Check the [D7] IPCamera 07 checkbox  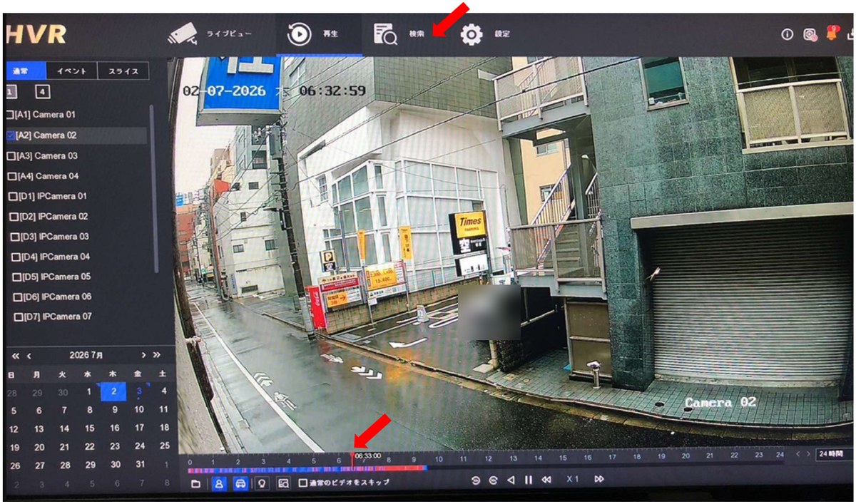pos(19,317)
